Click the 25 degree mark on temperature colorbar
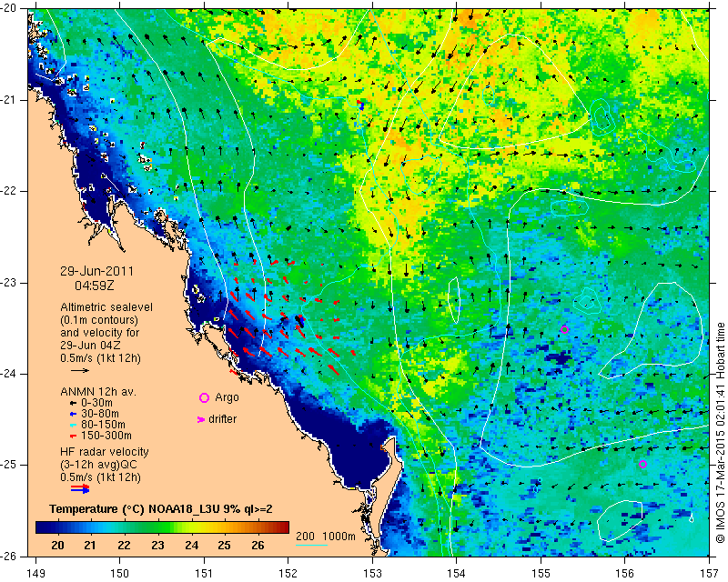Viewport: 728px width, 582px height. pyautogui.click(x=224, y=545)
